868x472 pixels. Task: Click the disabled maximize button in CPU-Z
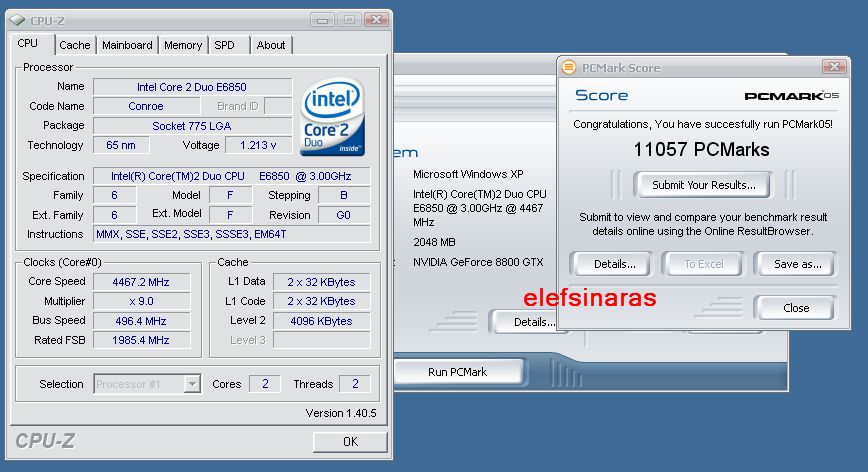click(x=349, y=20)
